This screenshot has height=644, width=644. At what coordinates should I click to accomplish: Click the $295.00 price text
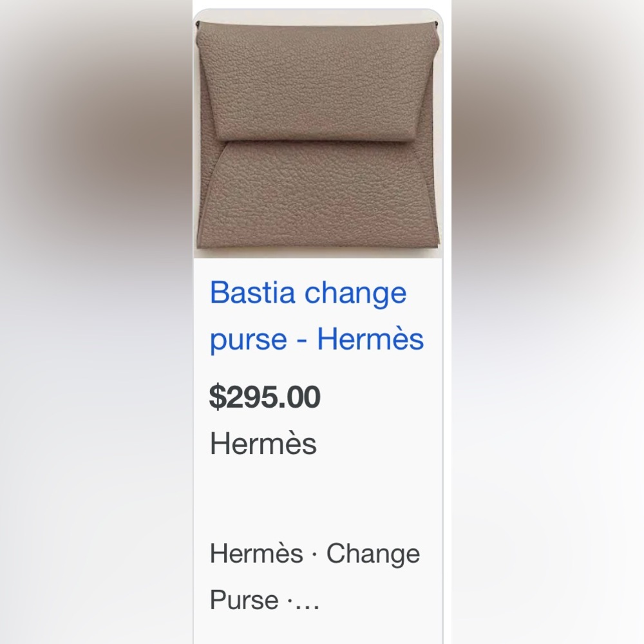[x=266, y=399]
